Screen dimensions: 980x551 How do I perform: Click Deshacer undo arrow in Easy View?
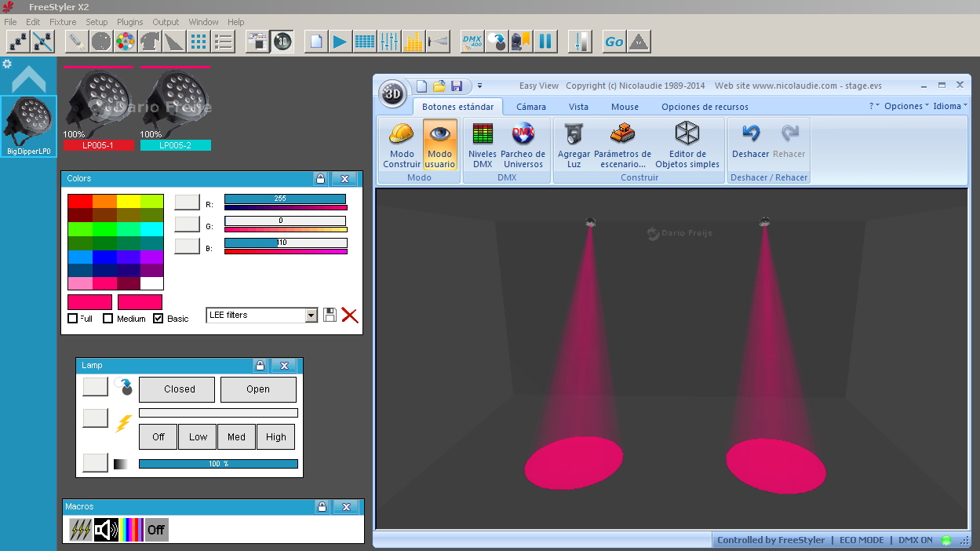coord(751,140)
